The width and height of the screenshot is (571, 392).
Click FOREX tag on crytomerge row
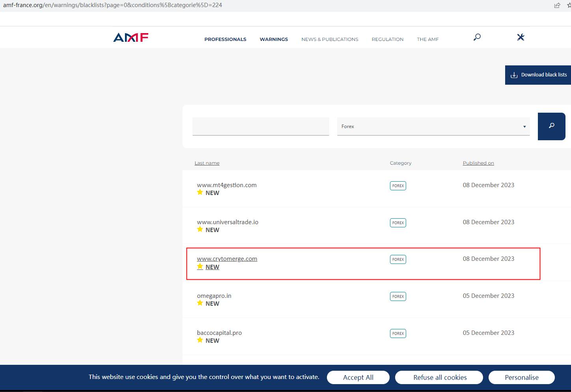tap(398, 259)
